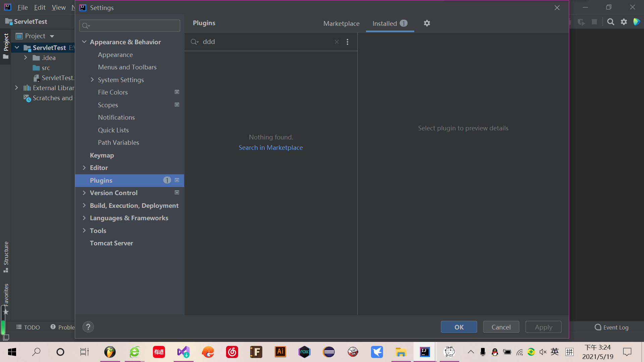Image resolution: width=644 pixels, height=362 pixels.
Task: Click the help question mark button
Action: [x=88, y=327]
